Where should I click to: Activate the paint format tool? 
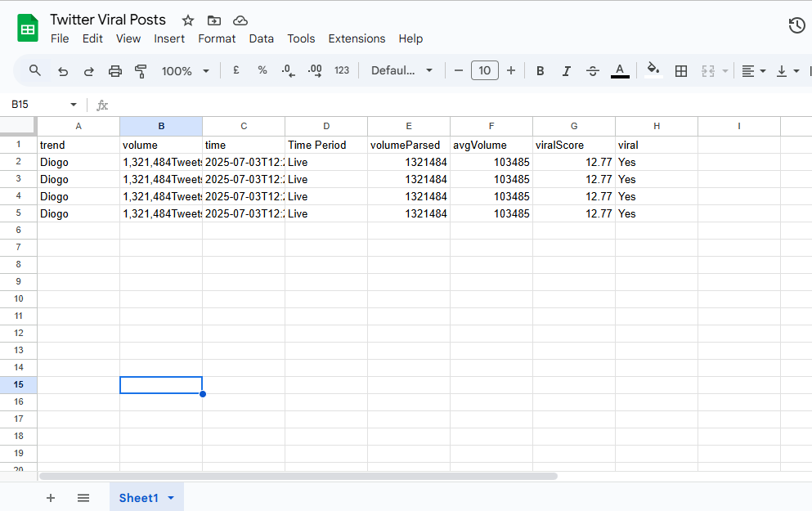141,71
